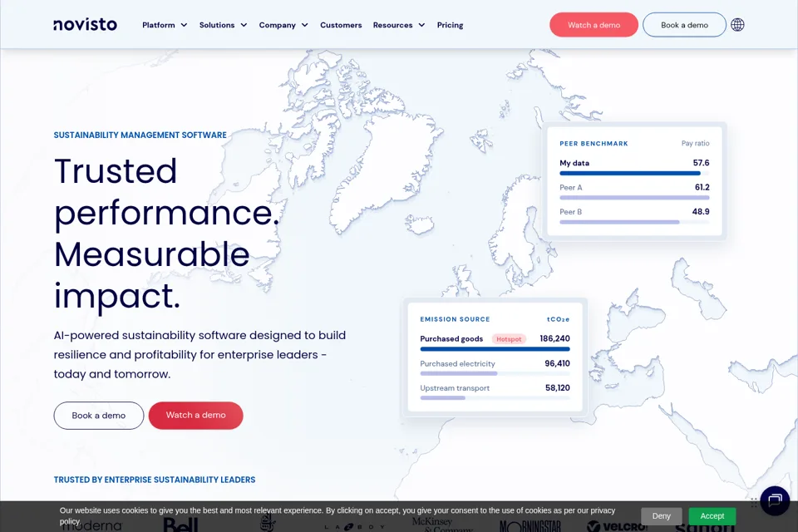798x532 pixels.
Task: Open the Resources menu item
Action: (x=392, y=25)
